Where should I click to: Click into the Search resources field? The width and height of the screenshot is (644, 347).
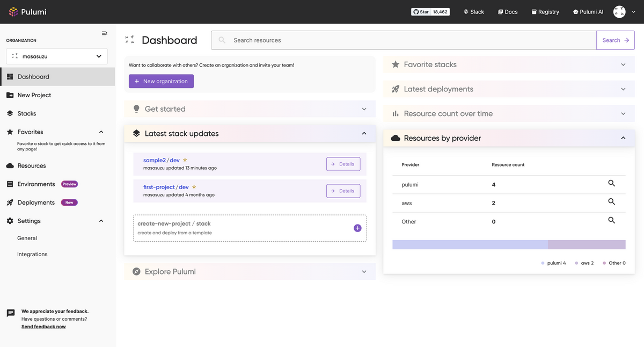[x=404, y=40]
